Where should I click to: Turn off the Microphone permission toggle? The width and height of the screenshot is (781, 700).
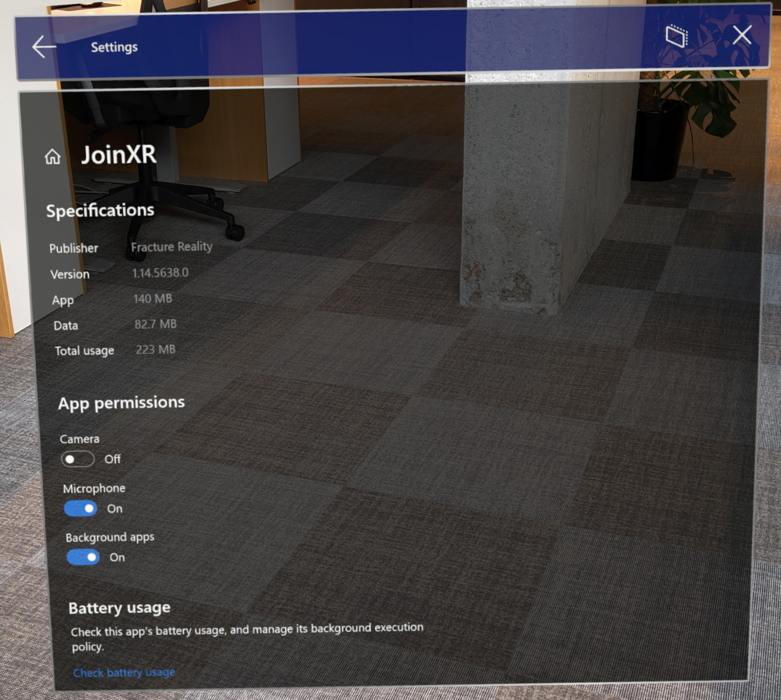(80, 508)
